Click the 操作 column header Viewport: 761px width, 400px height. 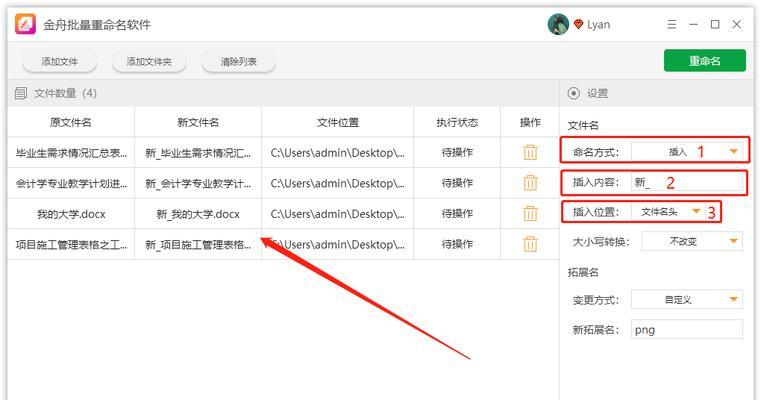[530, 122]
